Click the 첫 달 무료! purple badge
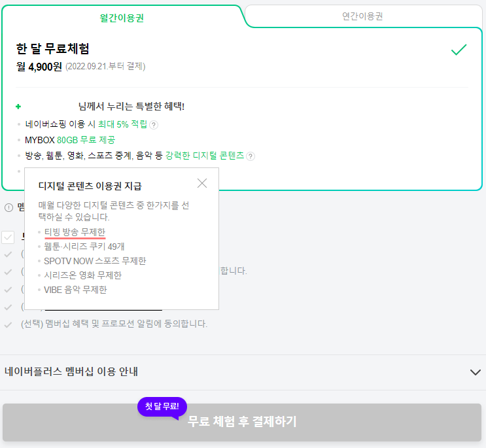Screen dimensions: 486x448 click(162, 407)
